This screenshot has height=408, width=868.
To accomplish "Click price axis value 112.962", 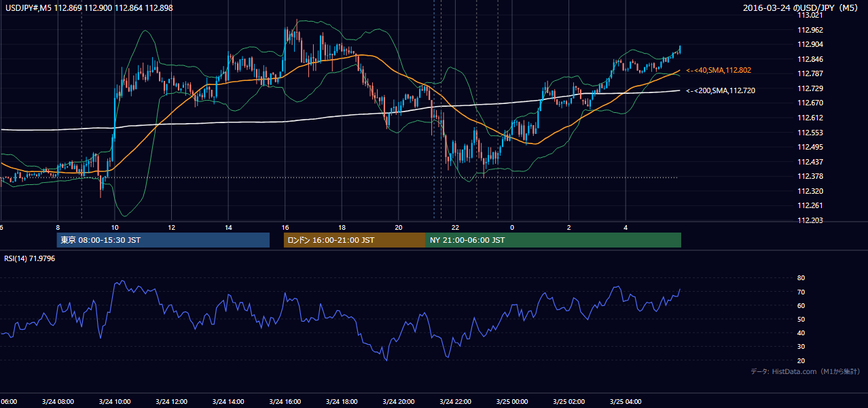I will 810,30.
